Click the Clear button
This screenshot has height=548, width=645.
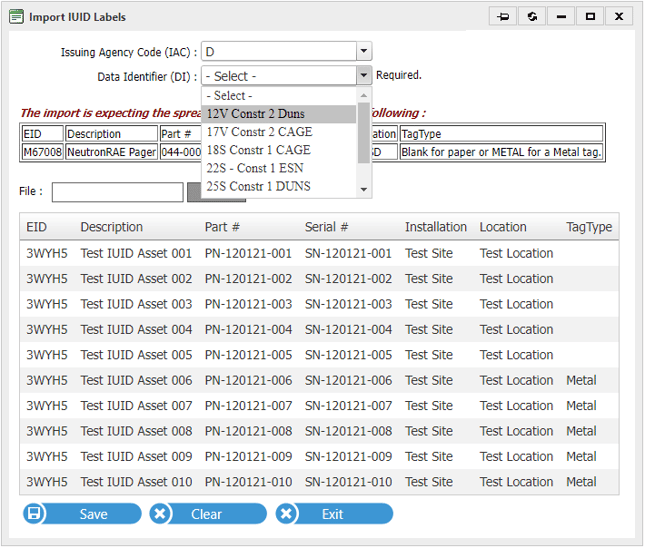tap(209, 513)
